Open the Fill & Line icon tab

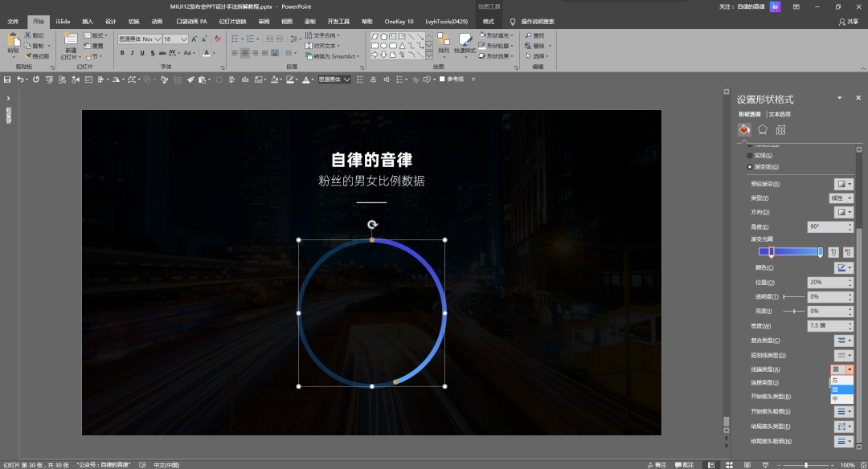[x=744, y=129]
